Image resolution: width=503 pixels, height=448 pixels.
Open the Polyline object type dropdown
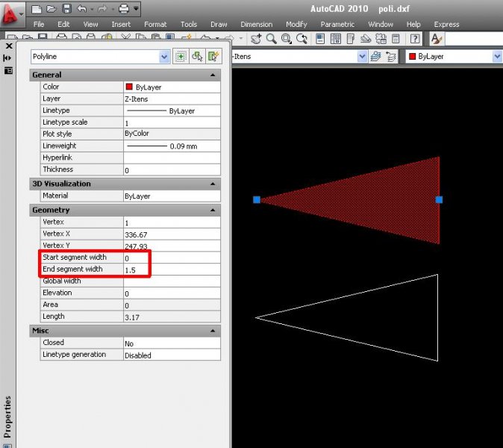tap(165, 57)
